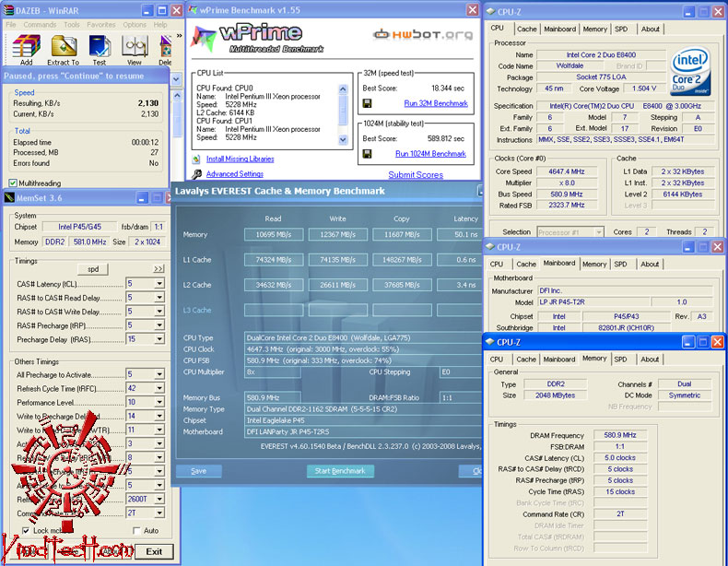Expand WinRAR toolbar overflow chevron

pyautogui.click(x=179, y=35)
